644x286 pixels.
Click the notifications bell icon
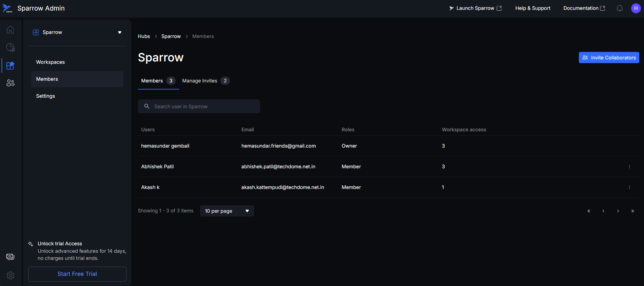pos(620,8)
